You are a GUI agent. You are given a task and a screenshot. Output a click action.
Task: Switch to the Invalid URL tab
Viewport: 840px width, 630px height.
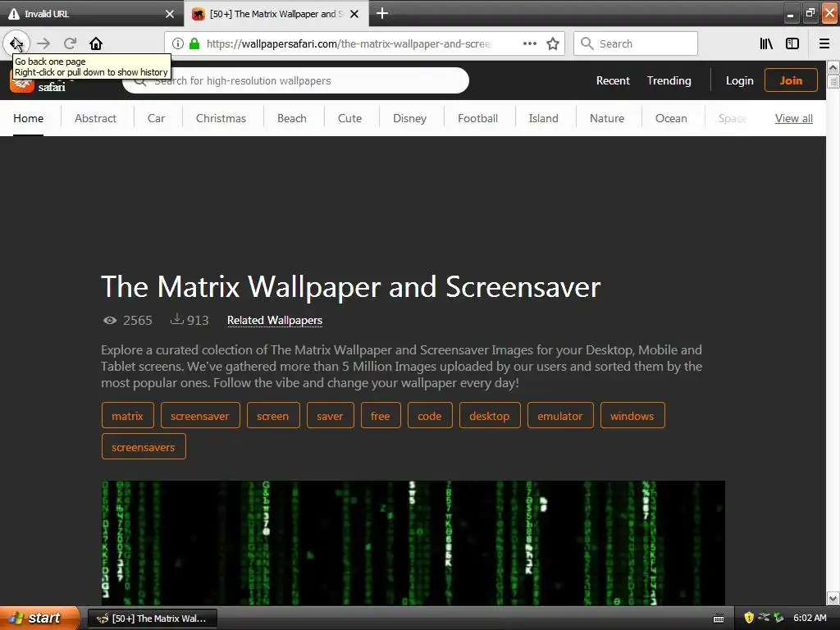(x=84, y=14)
